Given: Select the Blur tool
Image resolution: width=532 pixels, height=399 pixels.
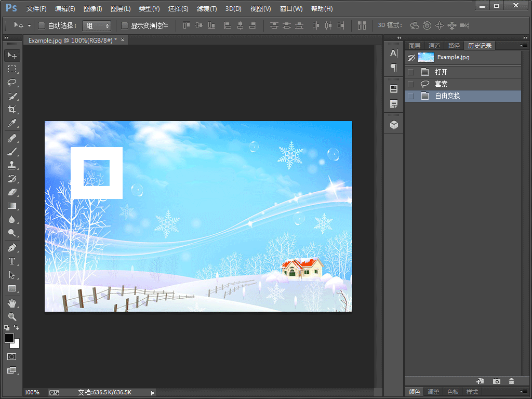Looking at the screenshot, I should point(12,219).
